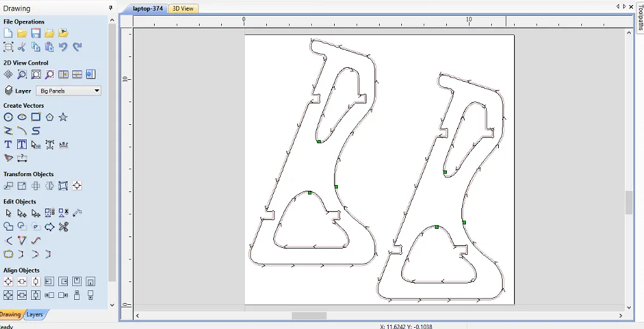Select the laptop-374 document tab
The image size is (644, 329).
pos(148,8)
